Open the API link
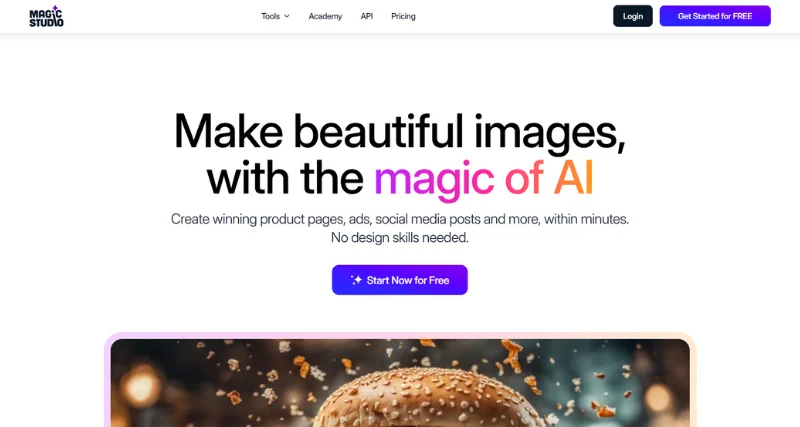This screenshot has width=800, height=427. [x=367, y=16]
